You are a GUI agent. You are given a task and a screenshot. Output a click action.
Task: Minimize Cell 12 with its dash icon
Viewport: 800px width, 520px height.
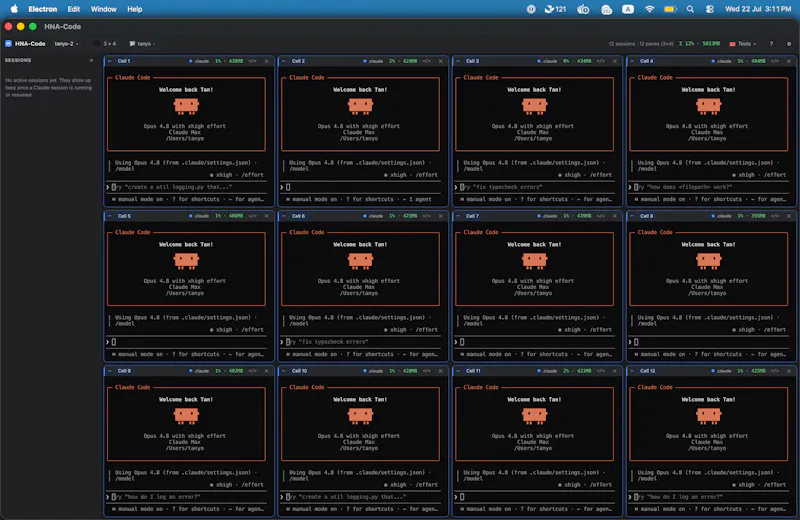(632, 371)
